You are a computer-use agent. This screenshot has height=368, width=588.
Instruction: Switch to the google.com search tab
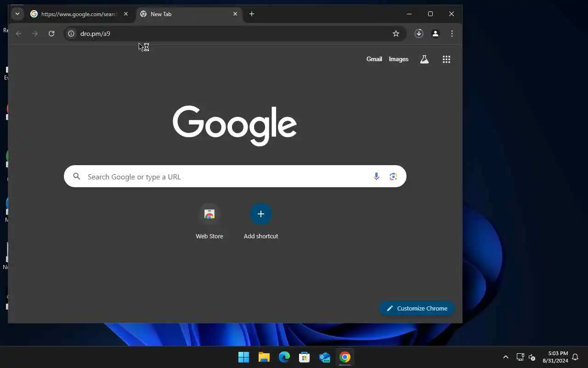coord(79,14)
